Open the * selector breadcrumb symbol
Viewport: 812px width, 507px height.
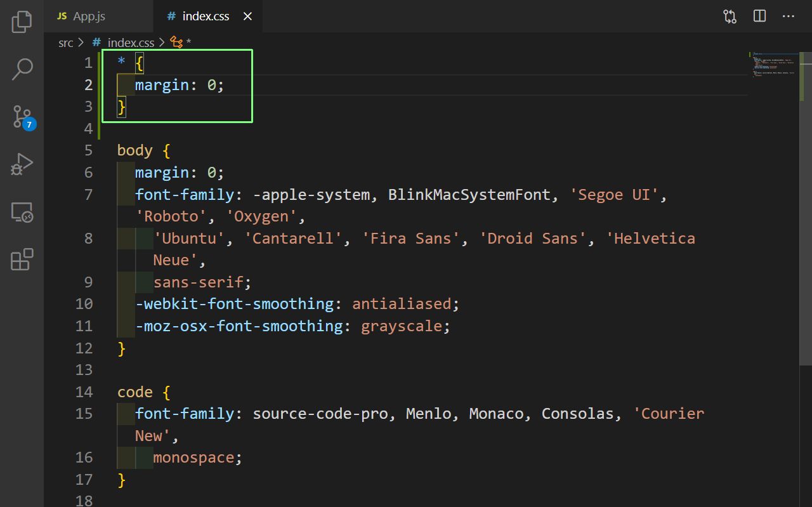point(181,43)
